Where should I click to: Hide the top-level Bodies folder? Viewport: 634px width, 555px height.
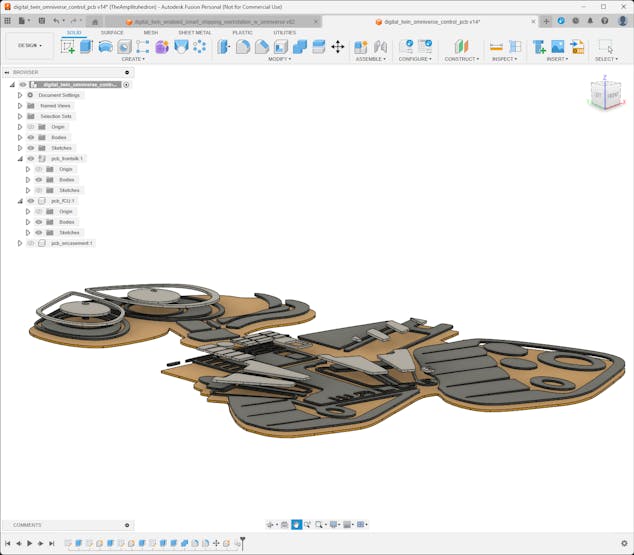click(x=30, y=137)
